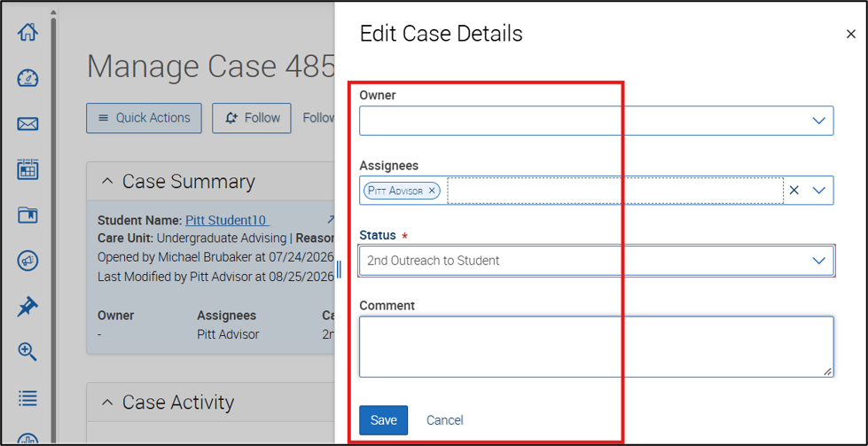868x446 pixels.
Task: Open the pushpin icon in sidebar
Action: 27,306
